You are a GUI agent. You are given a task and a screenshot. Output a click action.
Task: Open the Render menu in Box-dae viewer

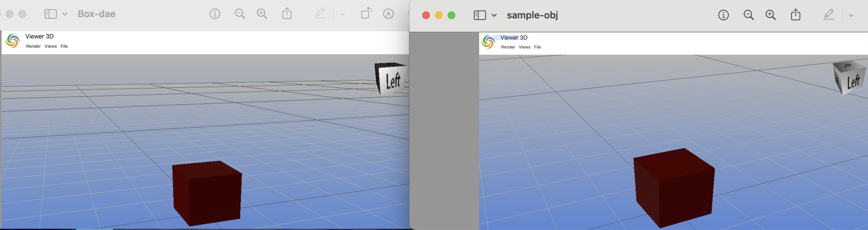(x=33, y=46)
